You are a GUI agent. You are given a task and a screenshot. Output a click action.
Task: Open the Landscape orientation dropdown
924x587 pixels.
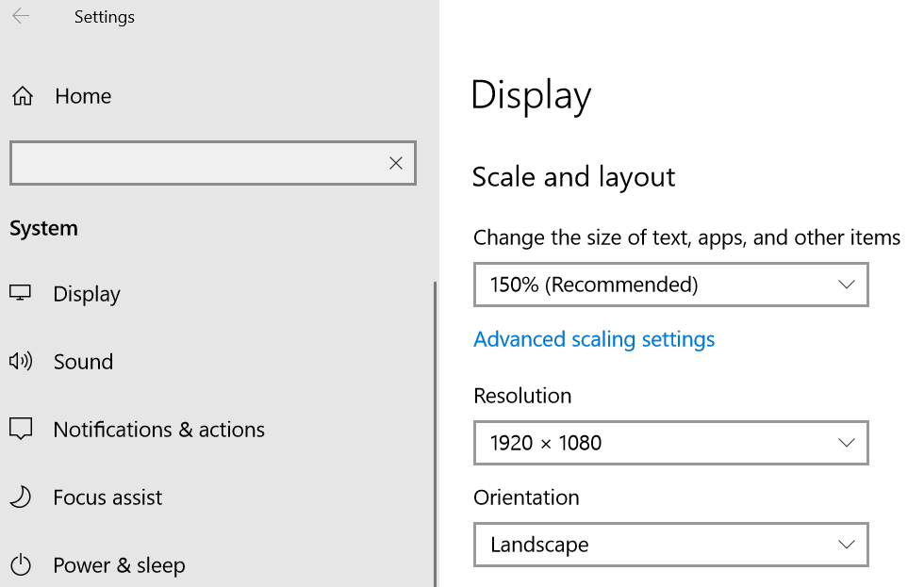(x=669, y=545)
